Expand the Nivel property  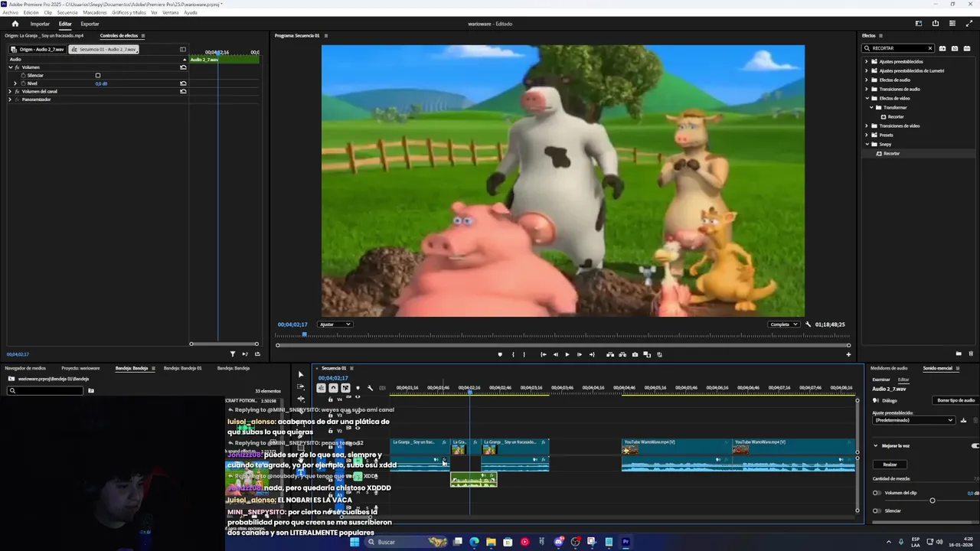(15, 83)
